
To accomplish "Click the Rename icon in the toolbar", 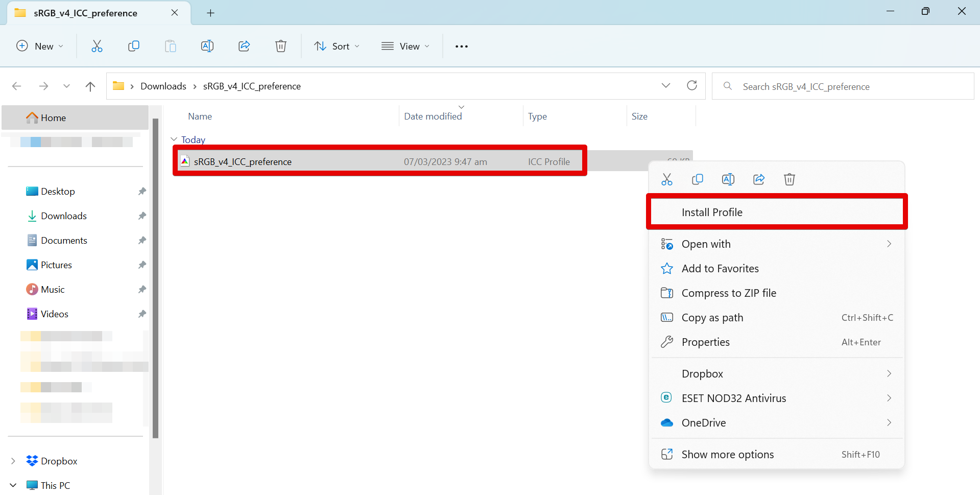I will pos(207,46).
